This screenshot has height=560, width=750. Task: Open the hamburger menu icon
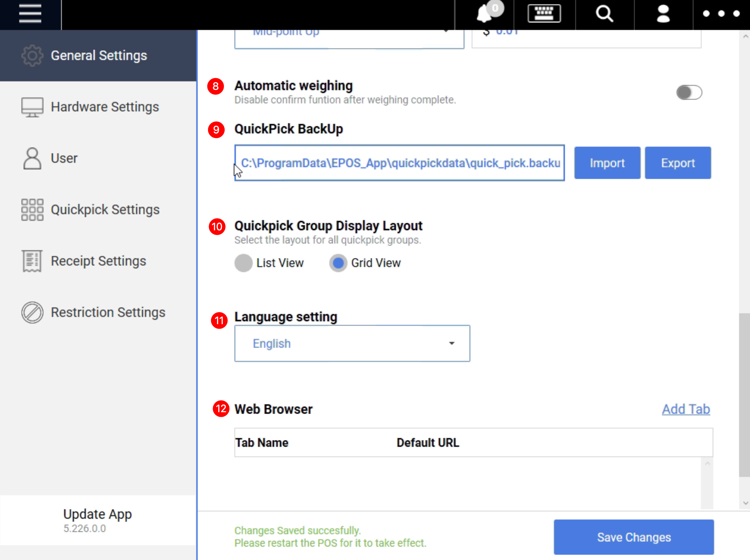[30, 14]
